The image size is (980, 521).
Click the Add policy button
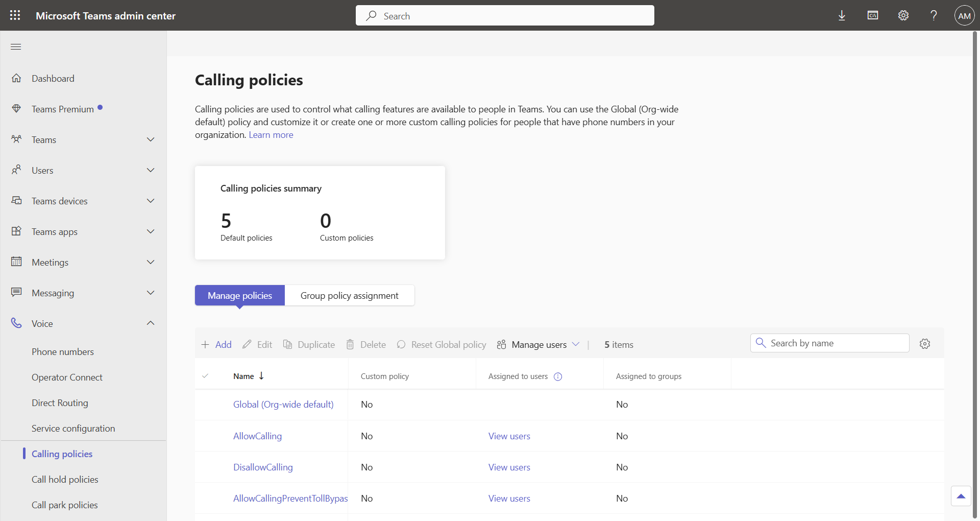click(x=216, y=345)
